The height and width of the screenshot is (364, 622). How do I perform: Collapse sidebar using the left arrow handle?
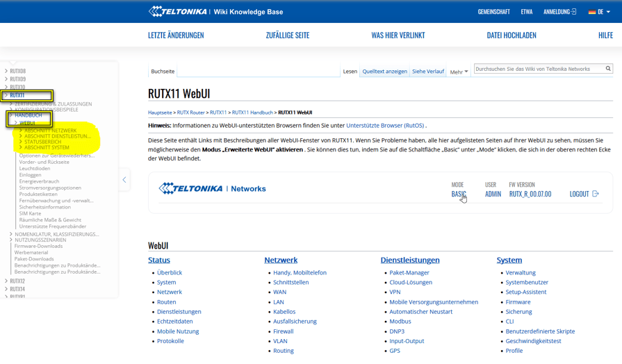tap(124, 180)
